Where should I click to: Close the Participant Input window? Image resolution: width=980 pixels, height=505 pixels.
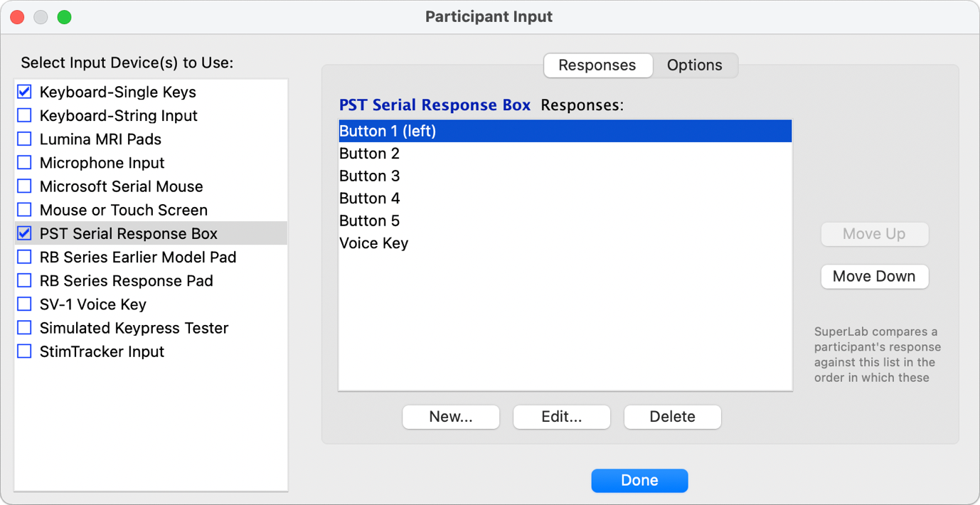pos(18,17)
